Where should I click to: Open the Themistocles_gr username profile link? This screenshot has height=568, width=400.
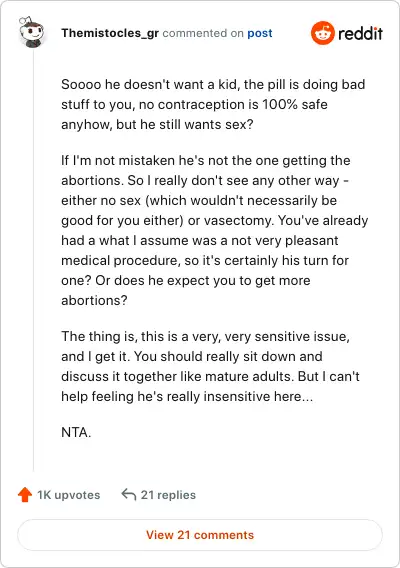[x=110, y=33]
